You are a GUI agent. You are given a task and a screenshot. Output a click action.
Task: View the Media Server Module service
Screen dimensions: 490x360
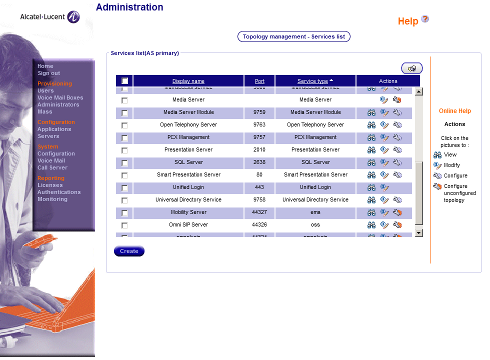point(371,113)
